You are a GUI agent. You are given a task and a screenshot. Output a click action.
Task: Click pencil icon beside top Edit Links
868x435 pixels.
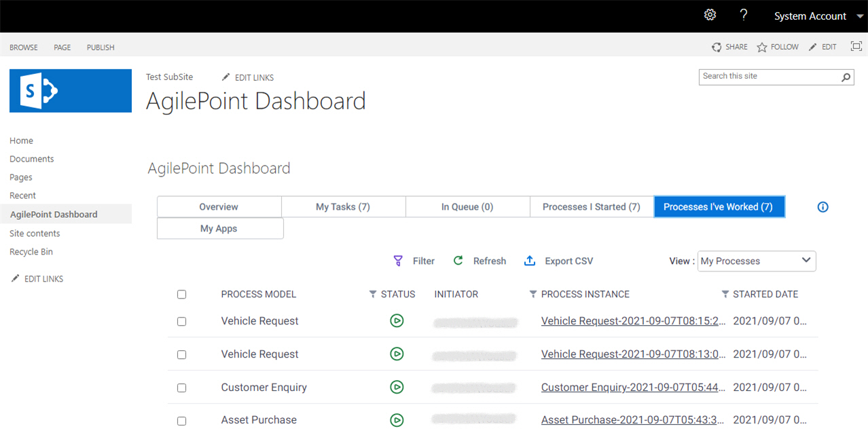pyautogui.click(x=226, y=77)
